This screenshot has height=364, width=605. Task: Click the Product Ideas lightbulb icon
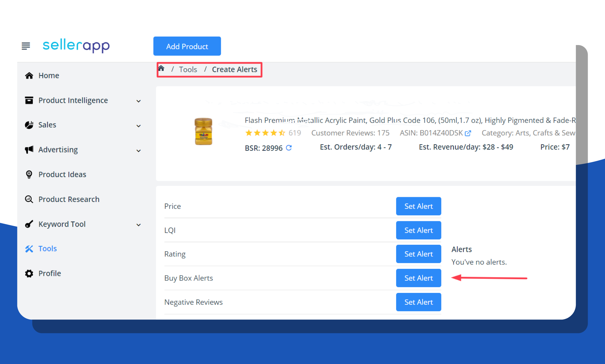coord(29,174)
